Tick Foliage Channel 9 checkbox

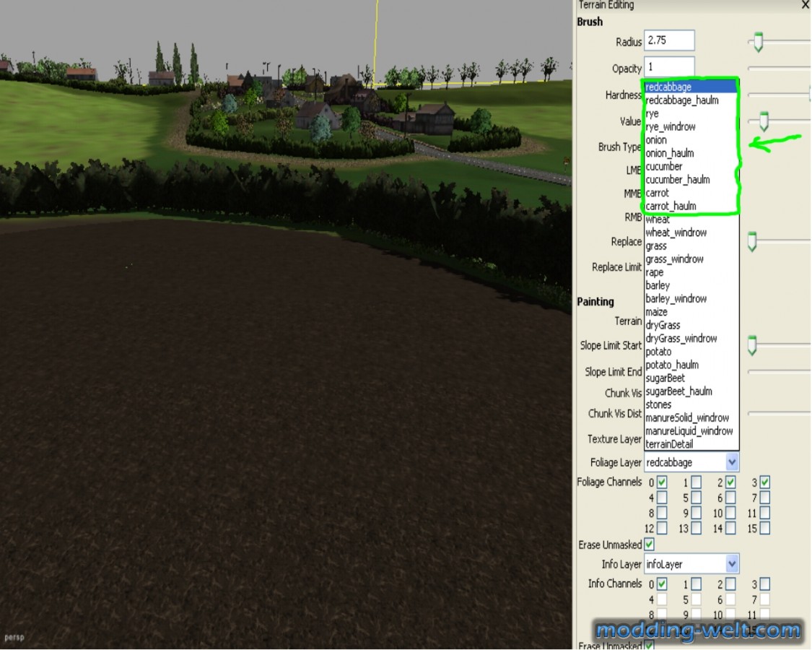697,513
